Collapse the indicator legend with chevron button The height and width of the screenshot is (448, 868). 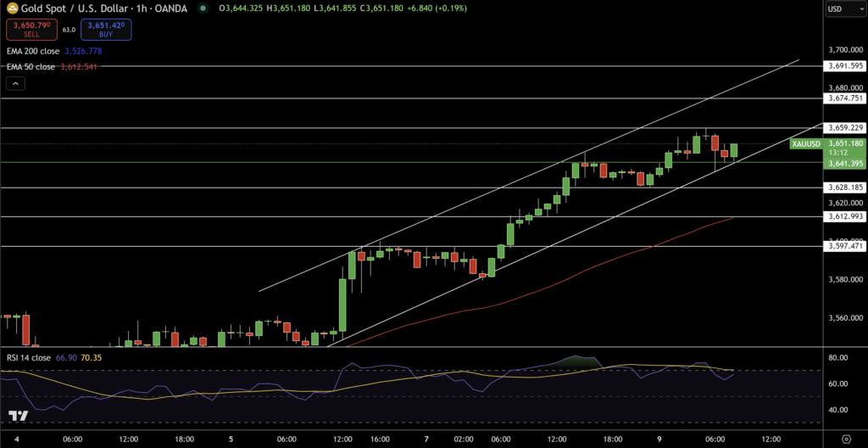[x=16, y=83]
